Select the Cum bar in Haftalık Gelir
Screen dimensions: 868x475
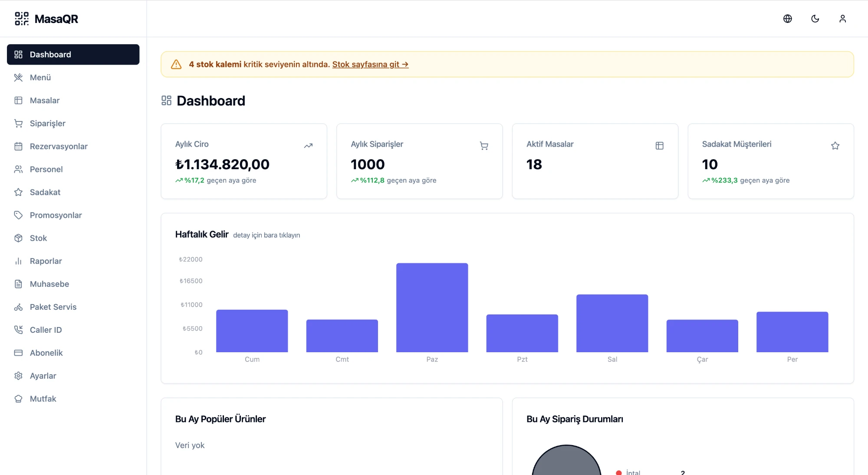(x=252, y=331)
